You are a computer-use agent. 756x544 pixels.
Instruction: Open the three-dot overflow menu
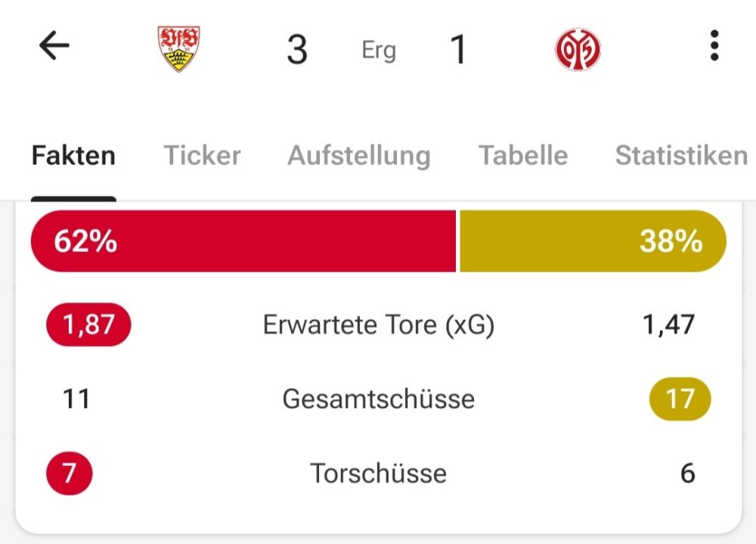(714, 47)
